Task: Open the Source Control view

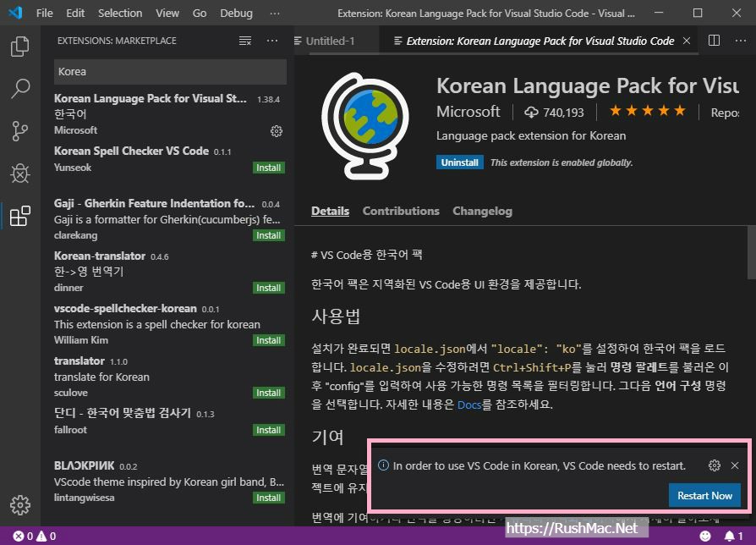Action: point(19,131)
